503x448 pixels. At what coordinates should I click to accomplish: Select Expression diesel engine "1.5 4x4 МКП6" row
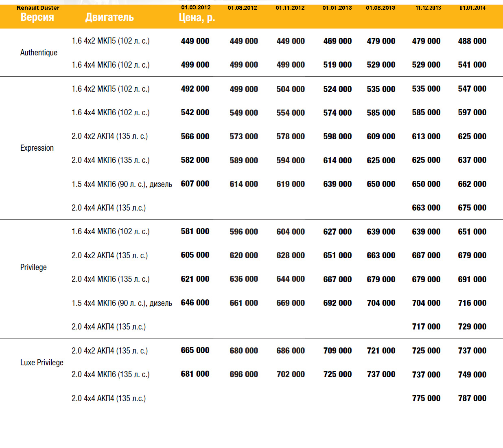tap(122, 184)
